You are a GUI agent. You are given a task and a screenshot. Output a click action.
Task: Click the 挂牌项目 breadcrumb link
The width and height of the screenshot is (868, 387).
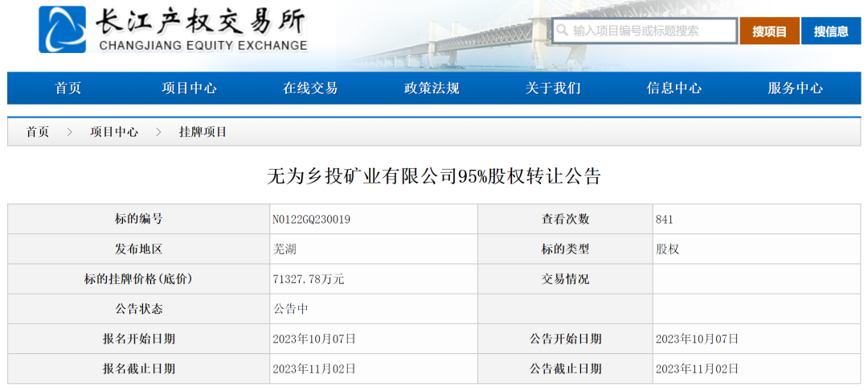pyautogui.click(x=203, y=132)
